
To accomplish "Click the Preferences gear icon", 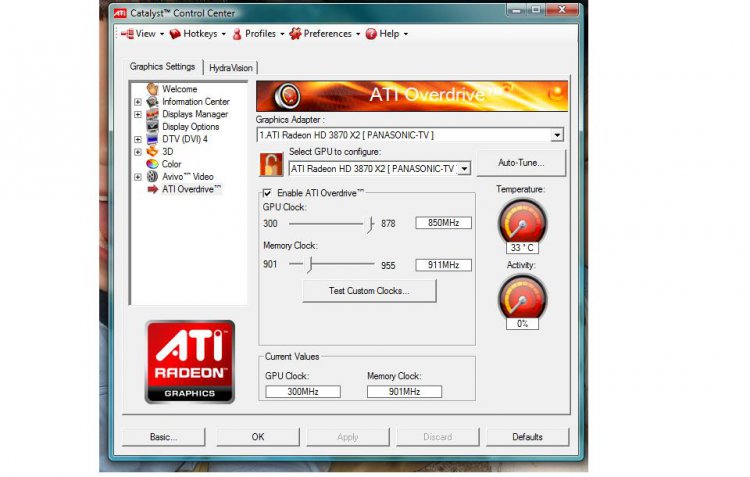I will click(295, 34).
